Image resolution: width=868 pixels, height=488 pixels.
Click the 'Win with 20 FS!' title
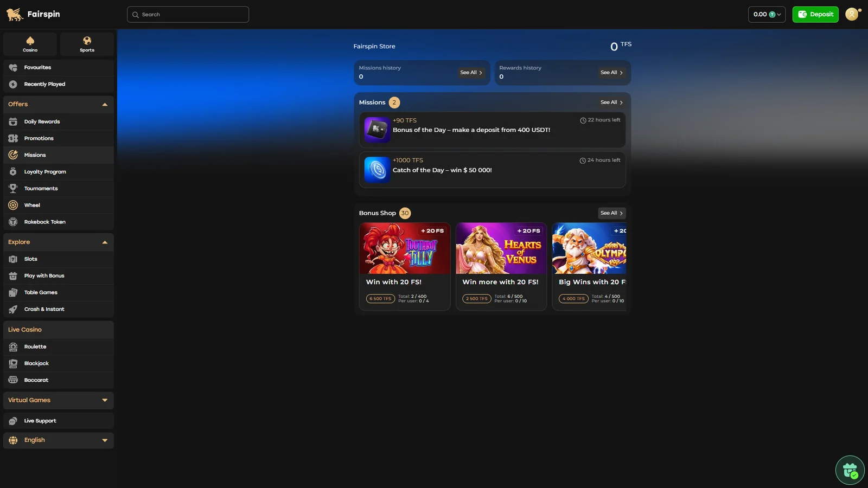tap(394, 282)
